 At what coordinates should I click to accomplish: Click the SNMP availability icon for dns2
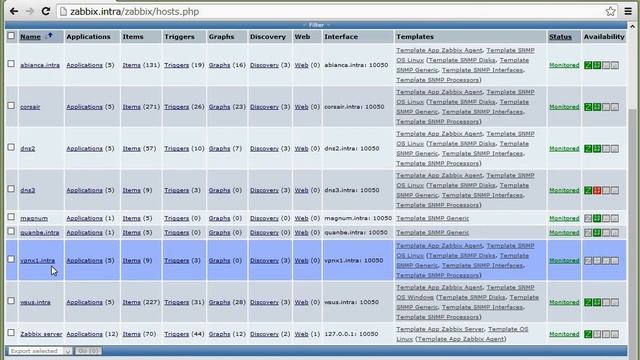click(x=597, y=149)
